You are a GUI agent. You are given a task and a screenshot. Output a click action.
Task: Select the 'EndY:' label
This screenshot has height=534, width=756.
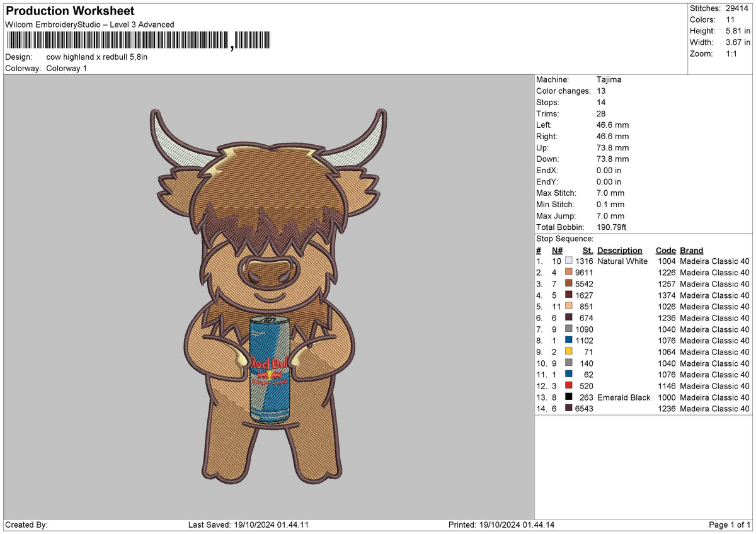[547, 182]
